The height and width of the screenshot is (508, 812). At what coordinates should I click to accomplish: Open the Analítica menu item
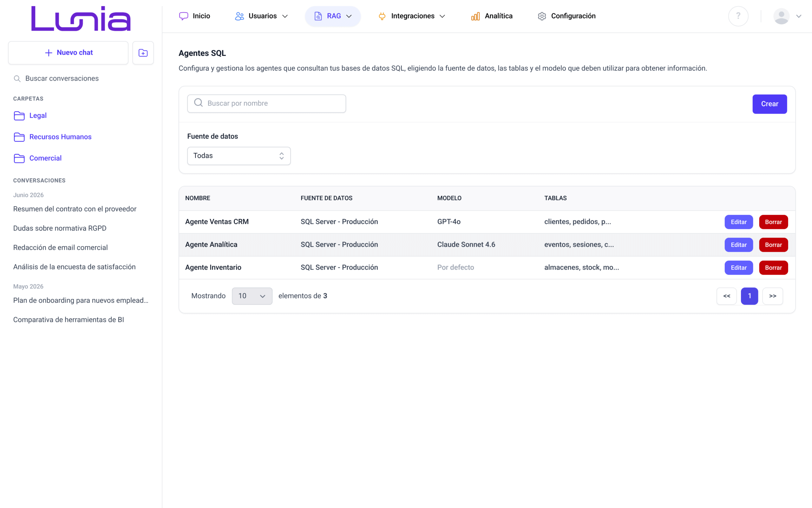pyautogui.click(x=492, y=16)
